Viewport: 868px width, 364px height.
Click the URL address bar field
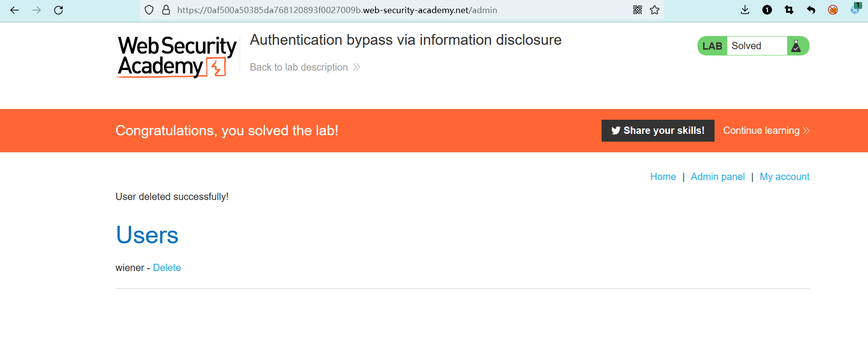tap(390, 10)
